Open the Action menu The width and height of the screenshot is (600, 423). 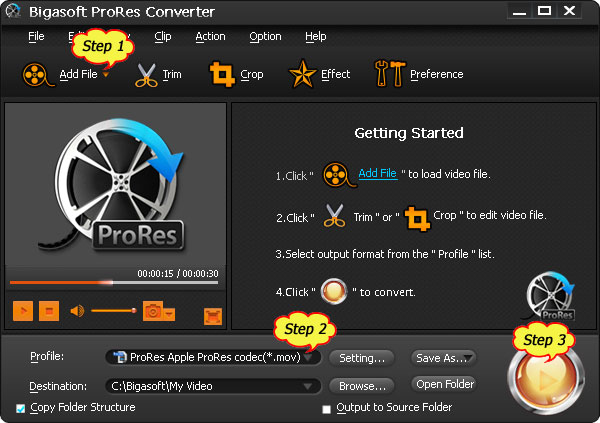click(x=210, y=36)
